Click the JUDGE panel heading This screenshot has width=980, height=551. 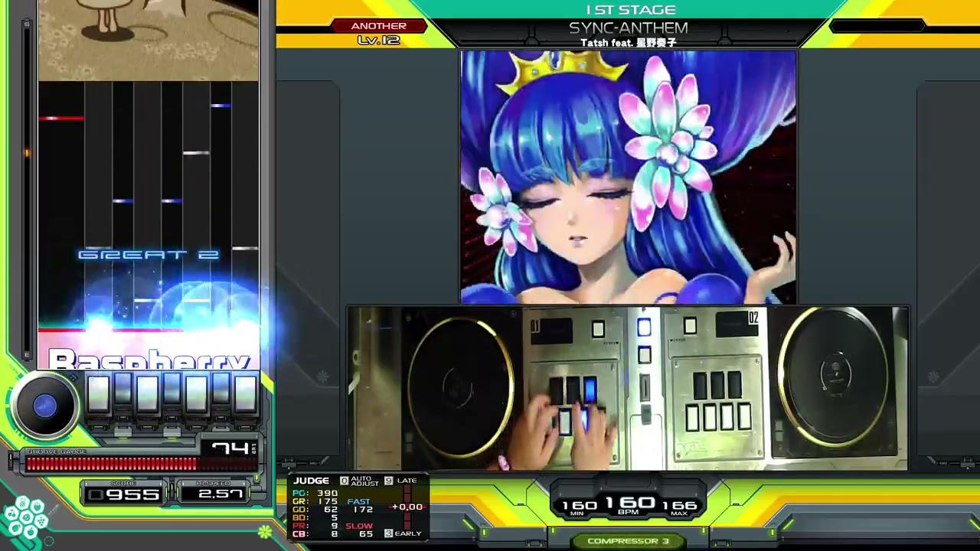(x=311, y=481)
